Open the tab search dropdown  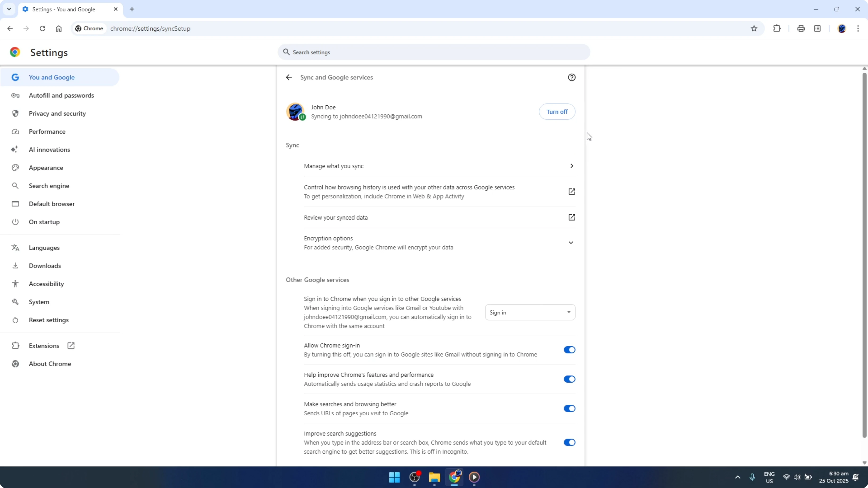9,9
